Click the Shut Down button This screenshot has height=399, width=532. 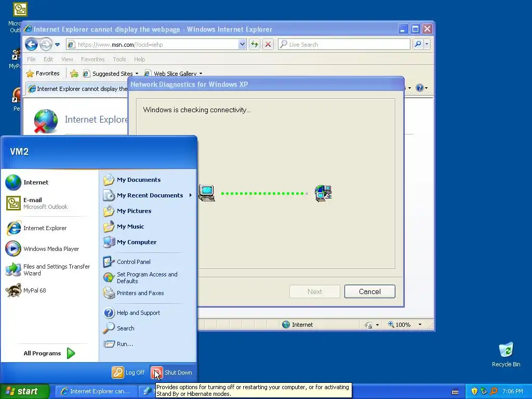tap(171, 372)
